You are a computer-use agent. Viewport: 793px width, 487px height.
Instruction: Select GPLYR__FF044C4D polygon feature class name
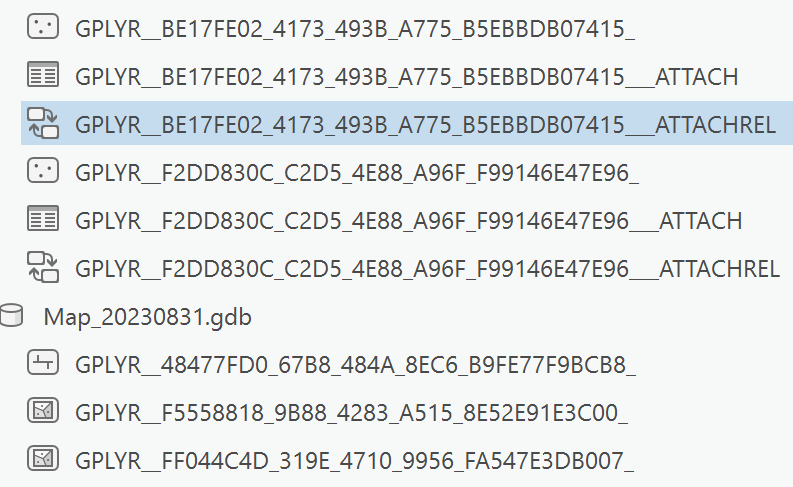pyautogui.click(x=354, y=460)
